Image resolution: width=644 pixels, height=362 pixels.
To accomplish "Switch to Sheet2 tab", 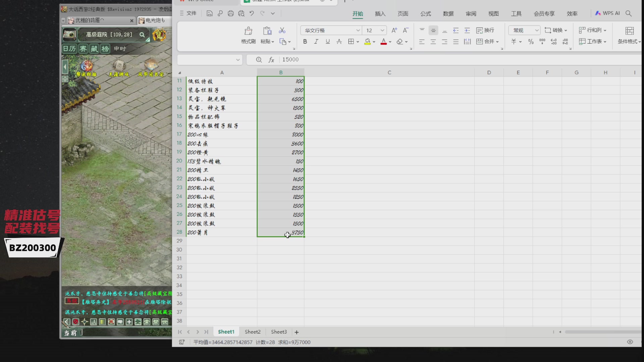I will 253,332.
